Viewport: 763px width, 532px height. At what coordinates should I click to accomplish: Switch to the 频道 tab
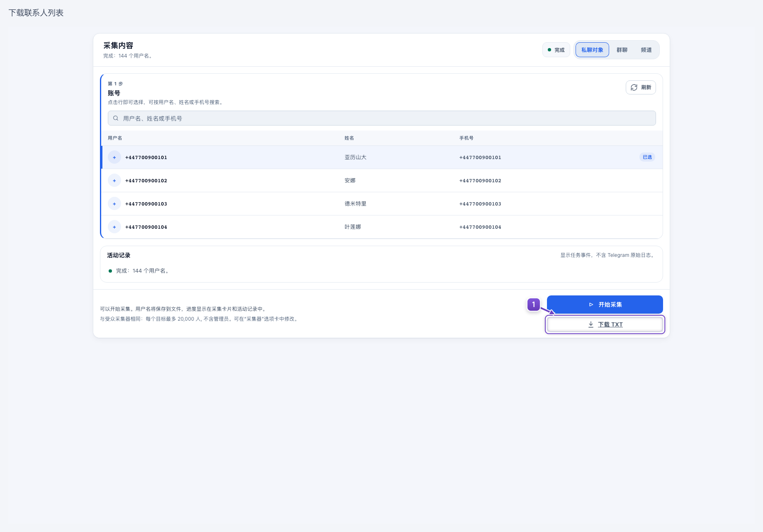(646, 50)
